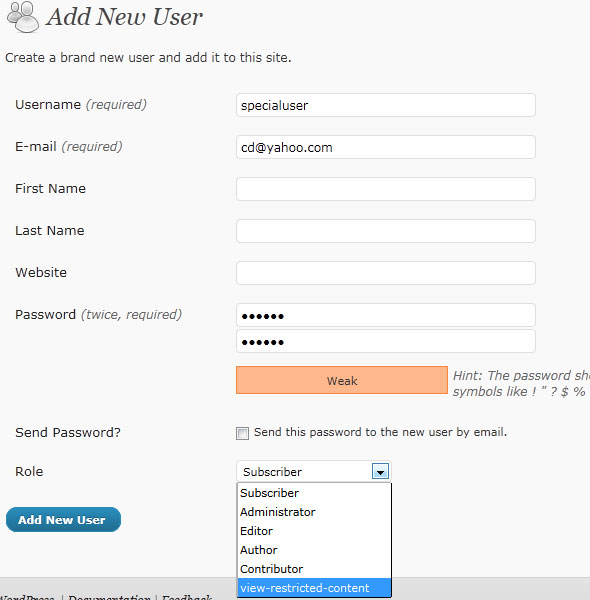Focus the Last Name text box

point(386,231)
